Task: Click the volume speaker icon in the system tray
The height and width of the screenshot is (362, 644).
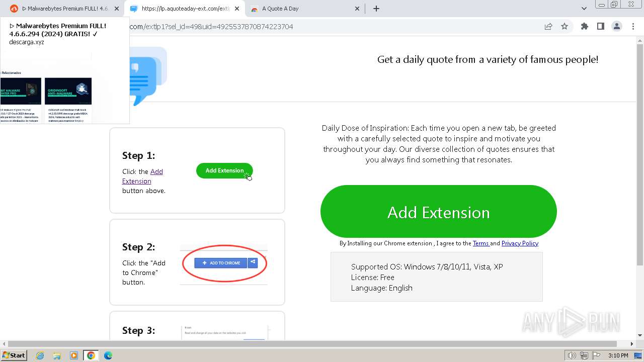Action: [x=572, y=355]
